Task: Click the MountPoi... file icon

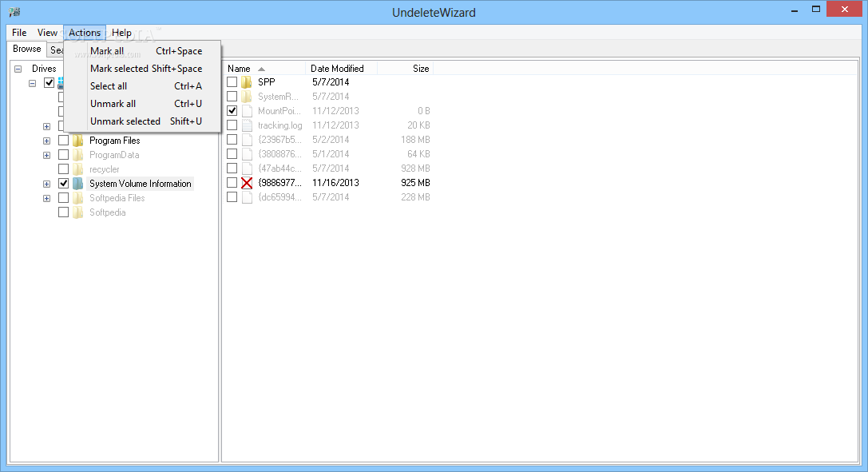Action: (x=247, y=111)
